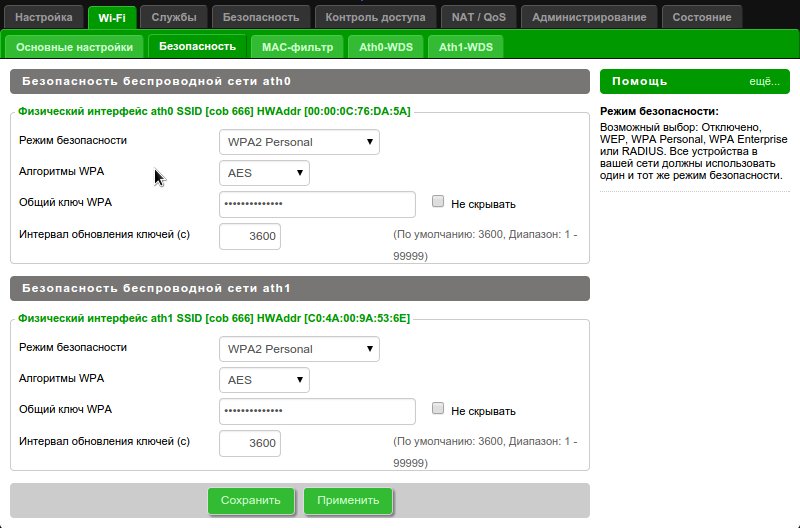Viewport: 800px width, 528px height.
Task: Click the Безопасность беспроводной сети ath1 header
Action: pos(300,288)
